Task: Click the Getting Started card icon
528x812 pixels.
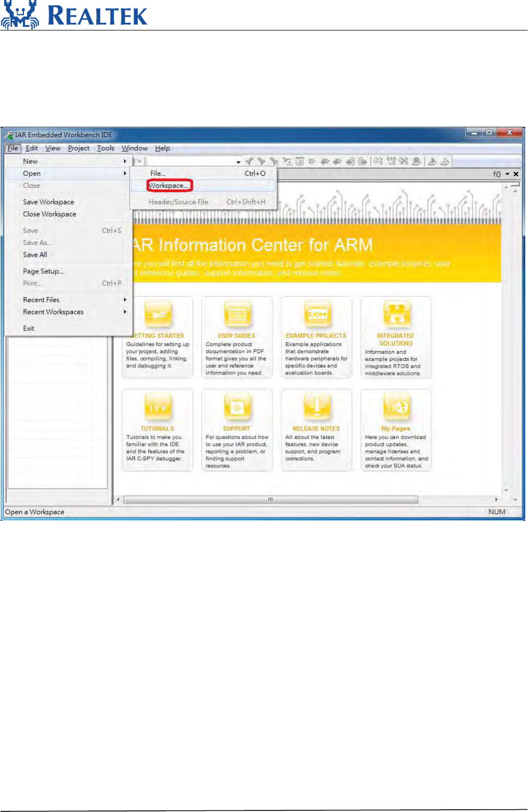Action: [x=158, y=314]
